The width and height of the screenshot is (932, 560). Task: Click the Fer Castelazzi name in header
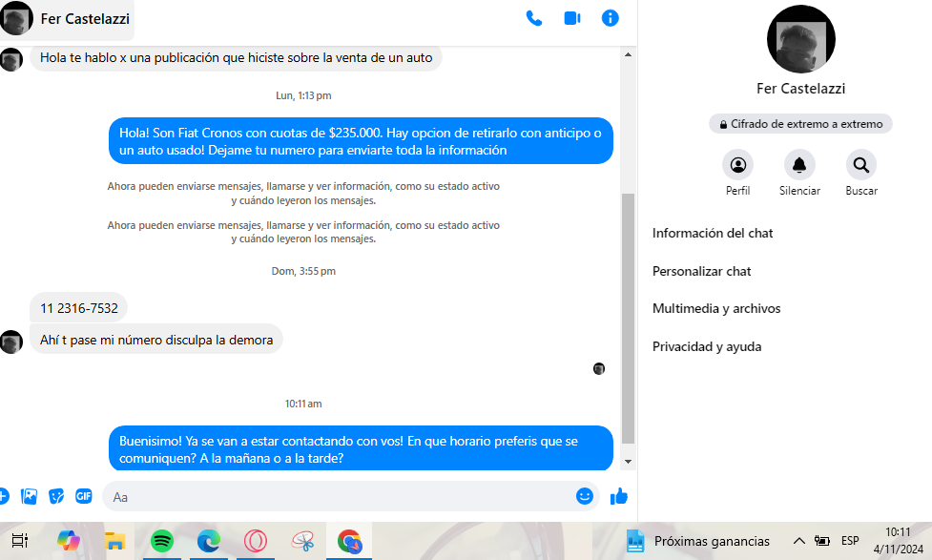click(85, 19)
